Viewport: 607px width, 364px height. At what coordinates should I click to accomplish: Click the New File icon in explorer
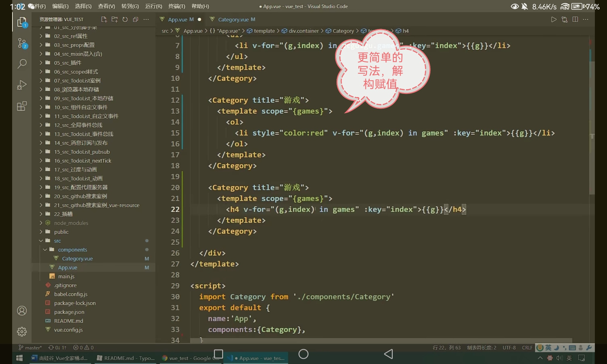coord(104,19)
